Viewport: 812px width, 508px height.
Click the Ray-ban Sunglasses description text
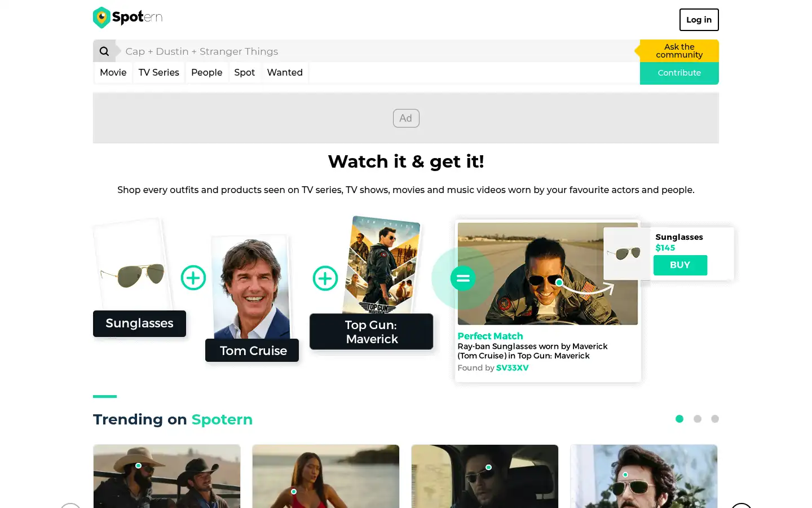tap(532, 351)
